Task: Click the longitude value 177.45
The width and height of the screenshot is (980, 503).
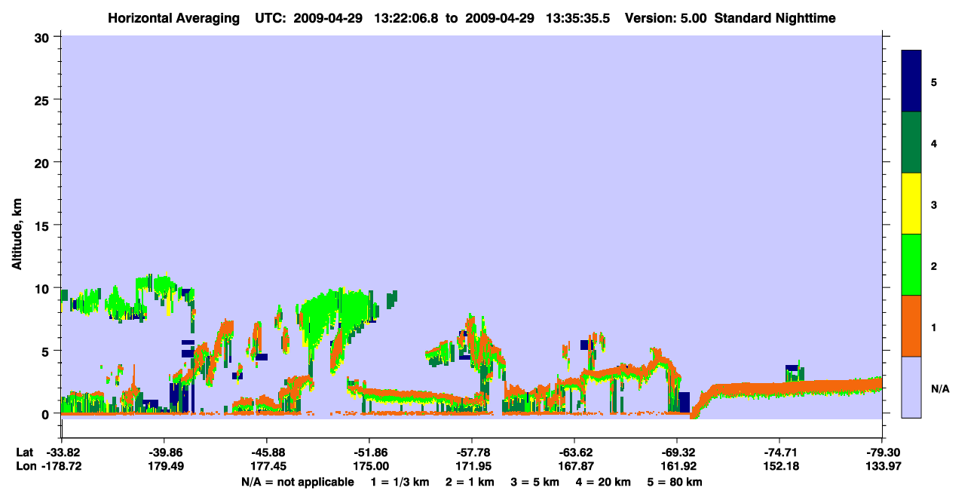Action: point(267,467)
